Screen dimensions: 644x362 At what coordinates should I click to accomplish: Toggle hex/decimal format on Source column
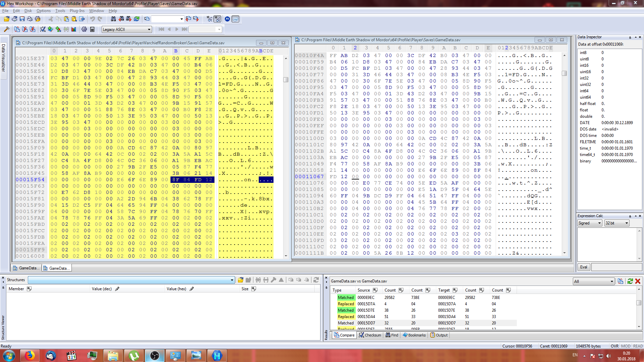tap(375, 290)
